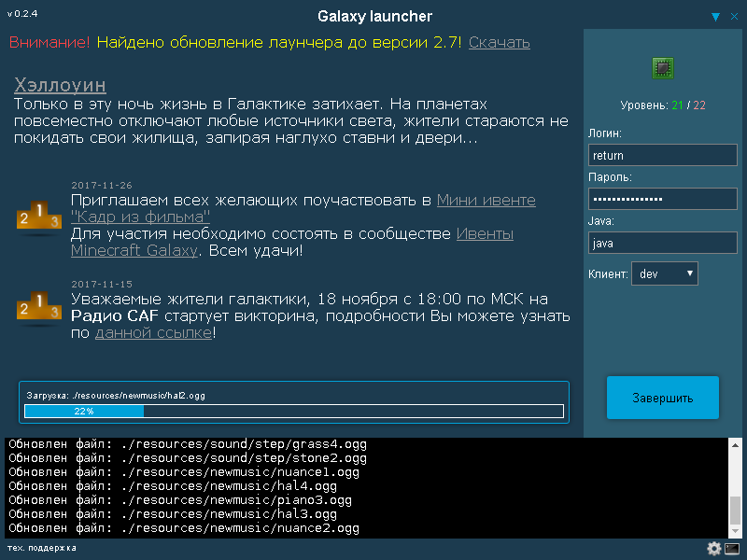The height and width of the screenshot is (560, 747).
Task: Click the Завершить button
Action: coord(662,398)
